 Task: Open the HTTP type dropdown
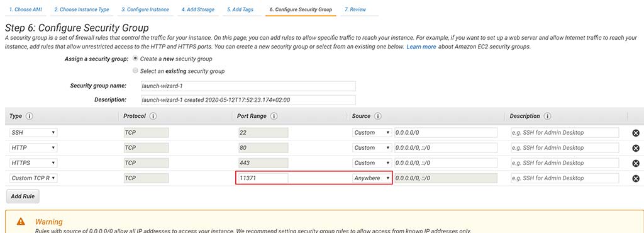coord(33,148)
